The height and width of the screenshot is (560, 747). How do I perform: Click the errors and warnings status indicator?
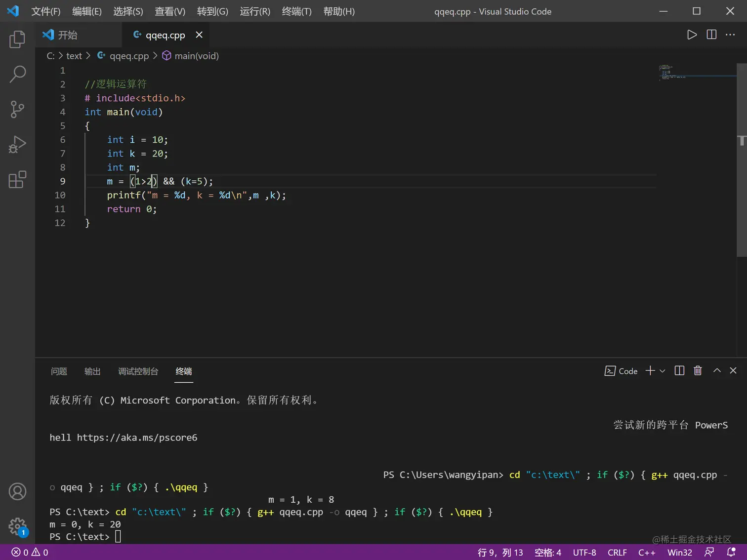click(30, 552)
